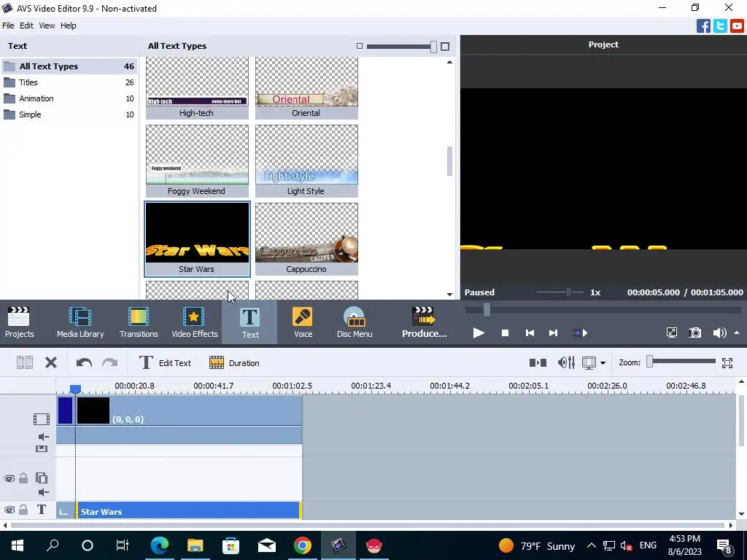
Task: Select the black (0, 0, 0) video clip
Action: (189, 411)
